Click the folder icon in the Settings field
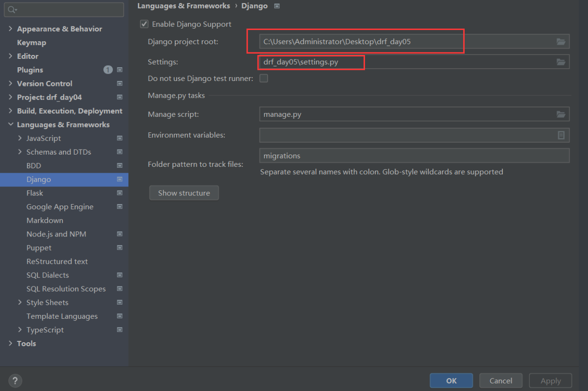The width and height of the screenshot is (588, 391). (561, 62)
